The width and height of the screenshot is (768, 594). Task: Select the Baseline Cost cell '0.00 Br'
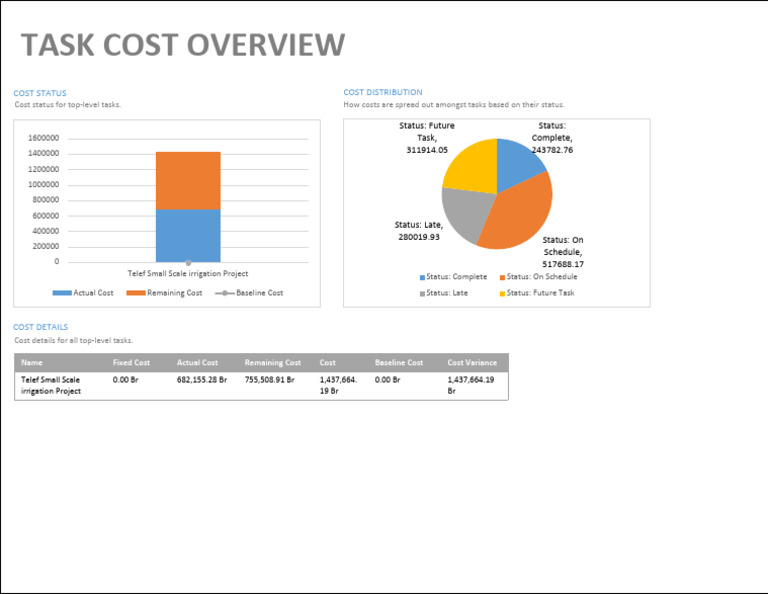click(387, 380)
